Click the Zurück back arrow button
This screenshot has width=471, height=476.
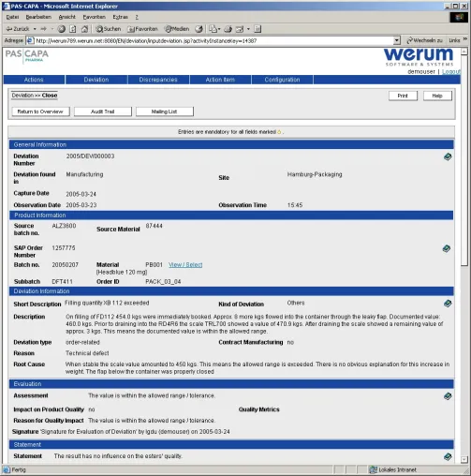[x=18, y=29]
